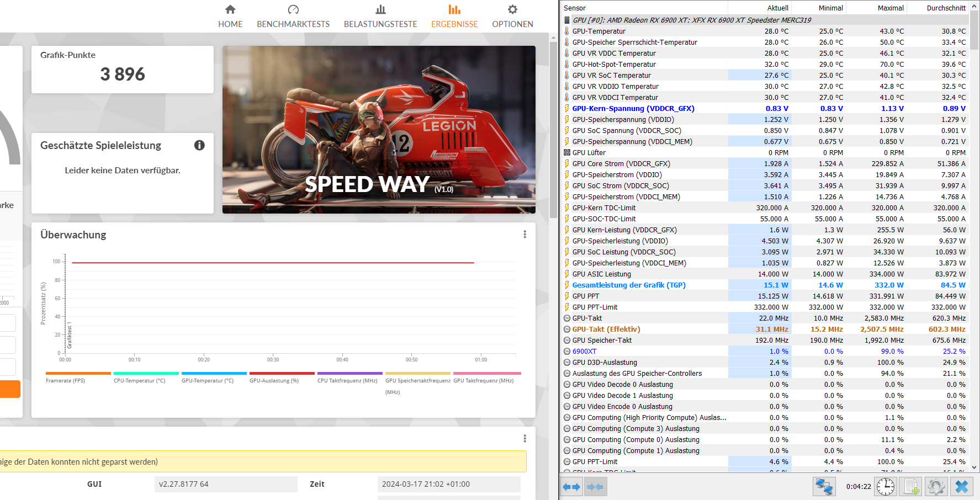
Task: Click the 2,507.5 MHz maximal GPU-Takt (Effektiv) value
Action: 882,329
